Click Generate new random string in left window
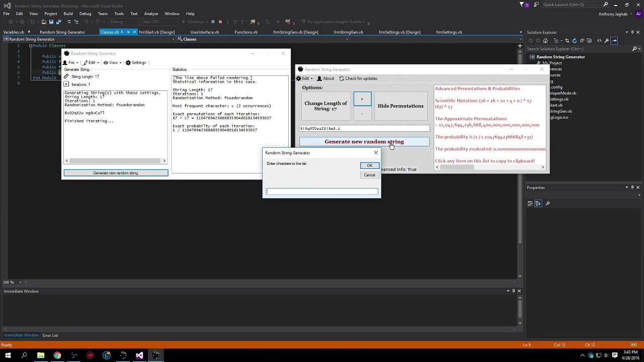 pyautogui.click(x=116, y=173)
